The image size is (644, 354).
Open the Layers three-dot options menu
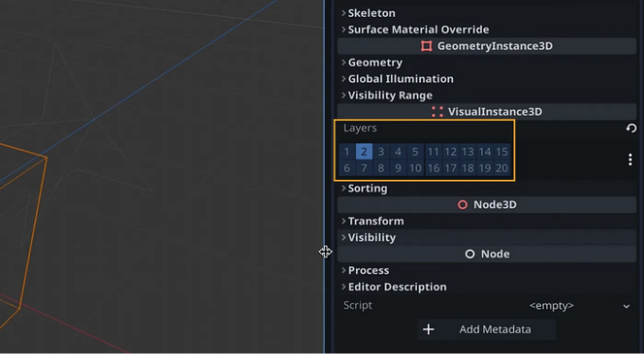click(x=630, y=159)
